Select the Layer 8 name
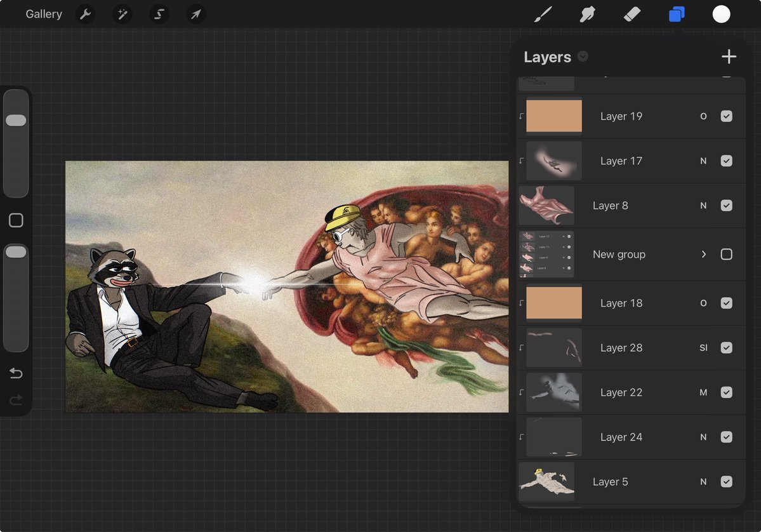This screenshot has height=532, width=761. click(610, 205)
